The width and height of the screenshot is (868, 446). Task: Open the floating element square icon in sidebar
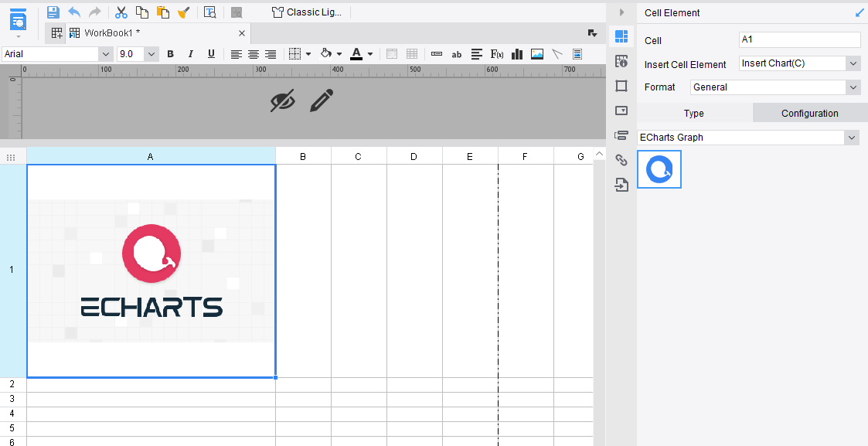point(621,86)
